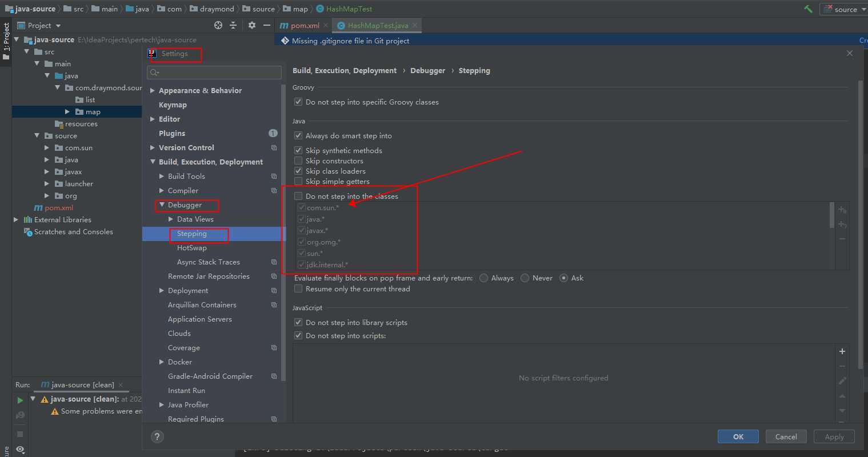Screen dimensions: 868x457
Task: Select the Ask radio button
Action: click(x=564, y=278)
